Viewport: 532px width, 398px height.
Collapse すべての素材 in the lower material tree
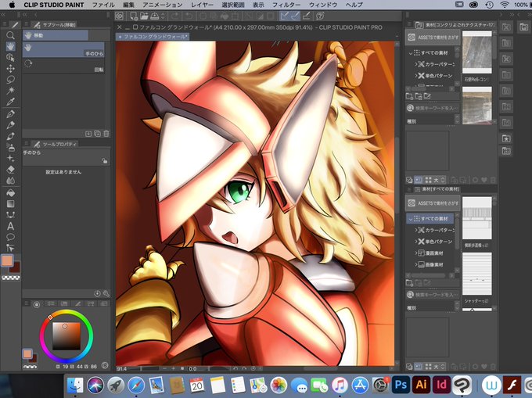(x=411, y=219)
